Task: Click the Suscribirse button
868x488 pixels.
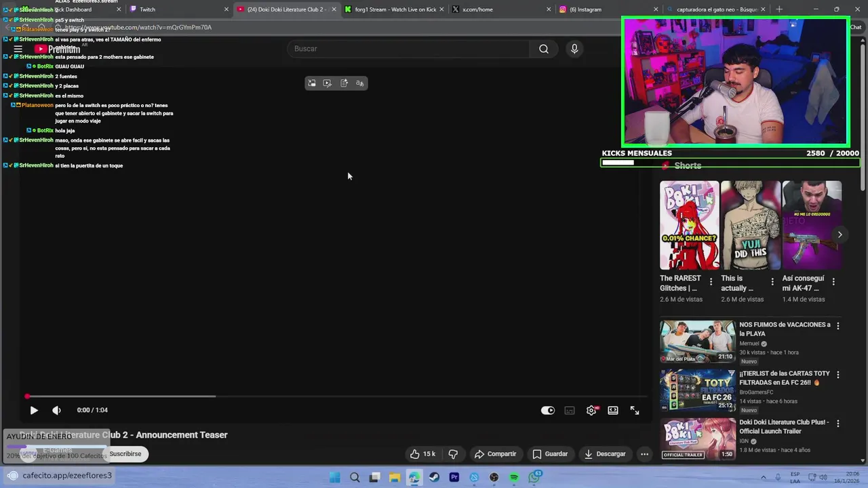Action: [x=125, y=454]
